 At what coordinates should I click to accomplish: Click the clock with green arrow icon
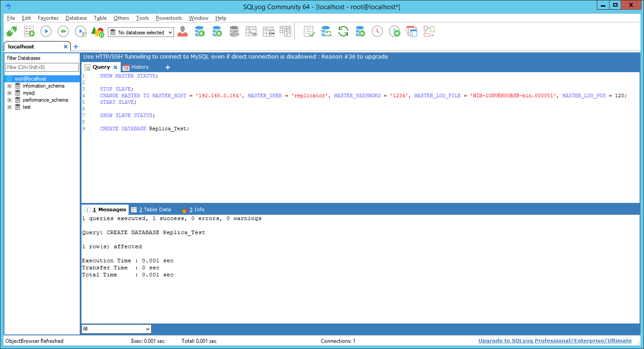(395, 32)
